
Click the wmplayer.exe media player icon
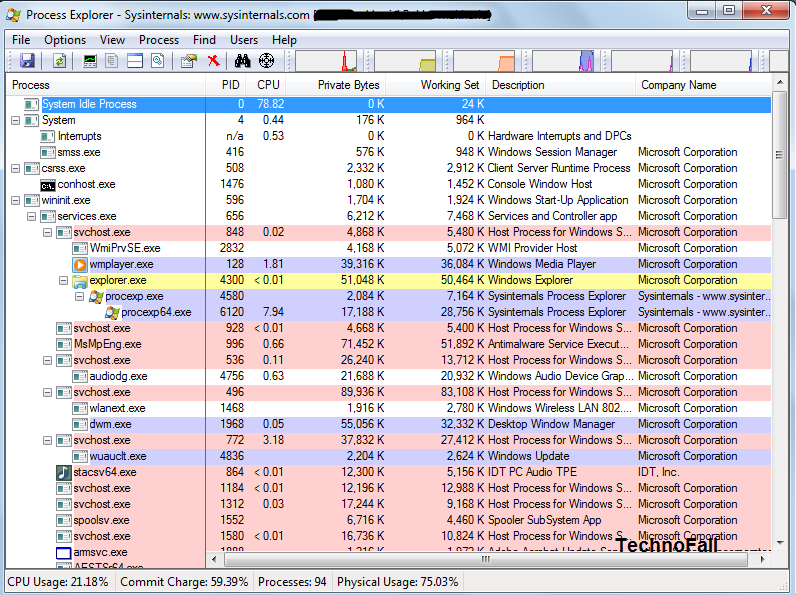[80, 265]
